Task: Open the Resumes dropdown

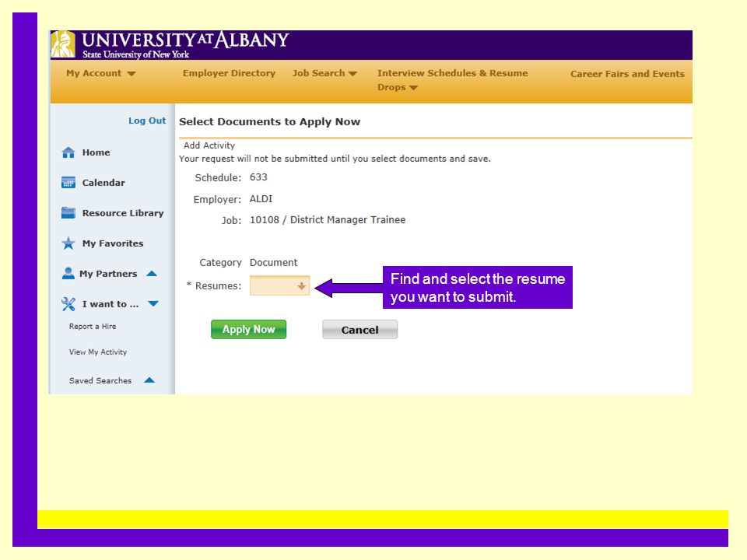Action: (x=279, y=285)
